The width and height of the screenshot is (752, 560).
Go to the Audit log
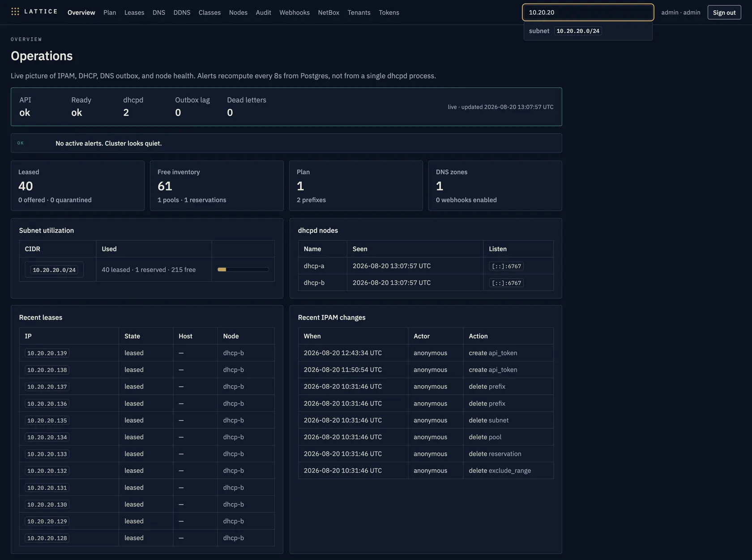263,13
